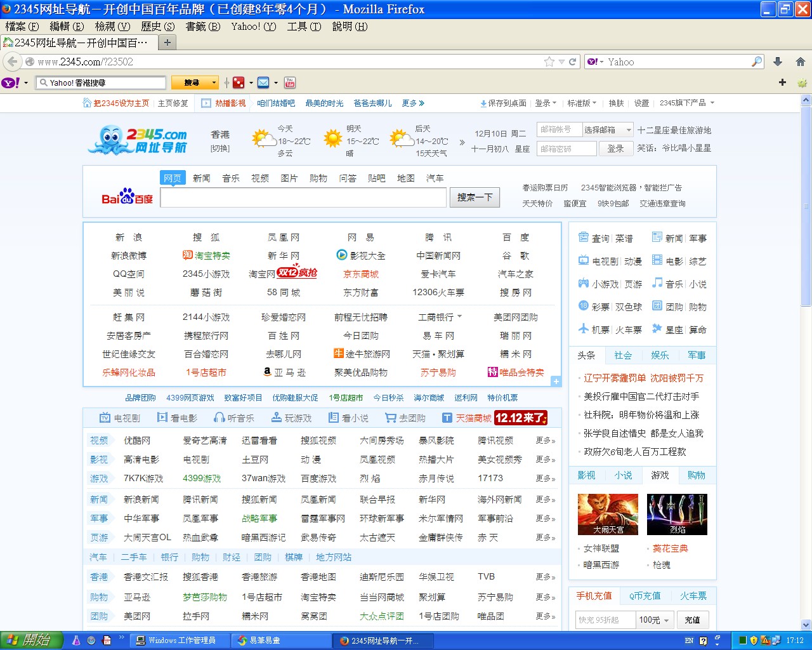Click the reload page icon in address bar

572,62
